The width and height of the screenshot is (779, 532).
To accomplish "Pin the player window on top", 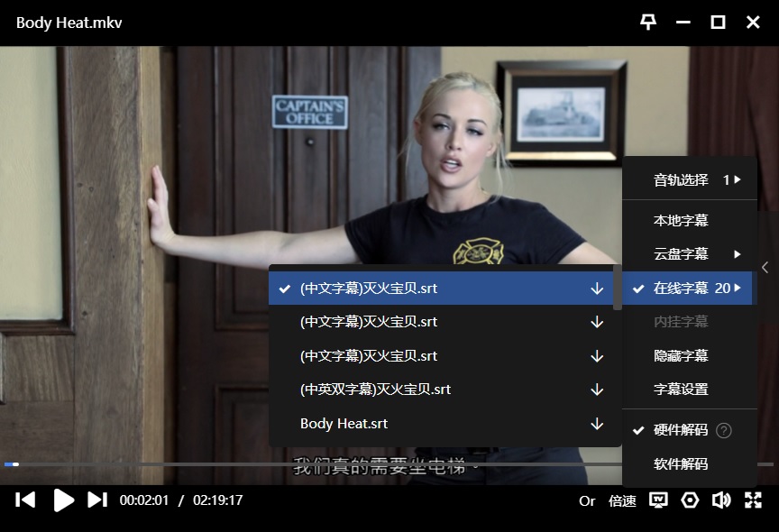I will point(648,23).
